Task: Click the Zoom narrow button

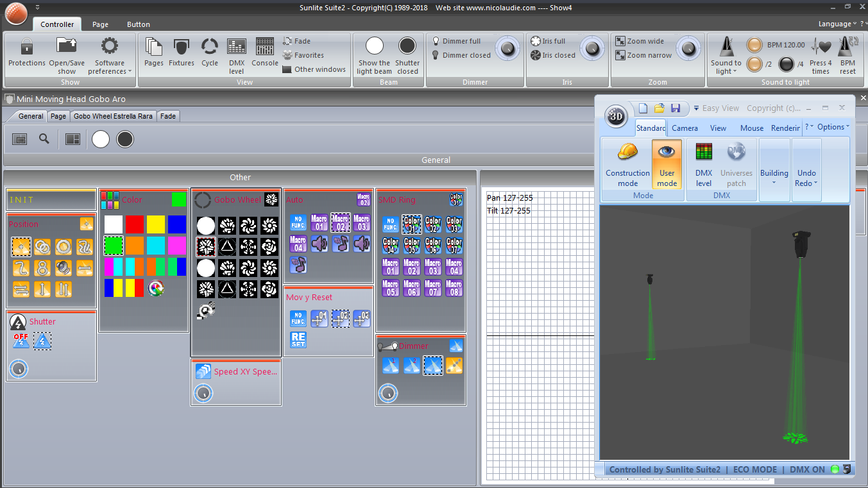Action: [x=643, y=55]
